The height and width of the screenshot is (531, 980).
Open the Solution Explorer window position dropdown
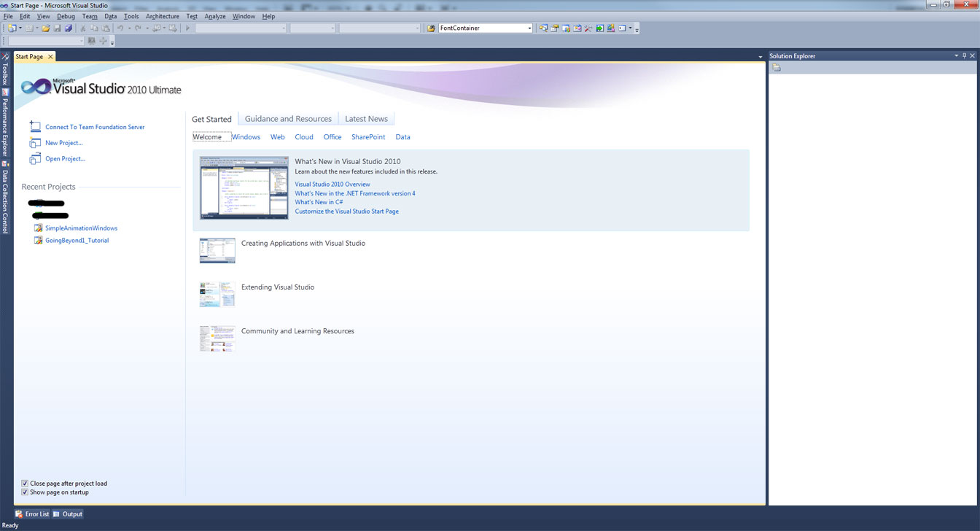coord(957,55)
